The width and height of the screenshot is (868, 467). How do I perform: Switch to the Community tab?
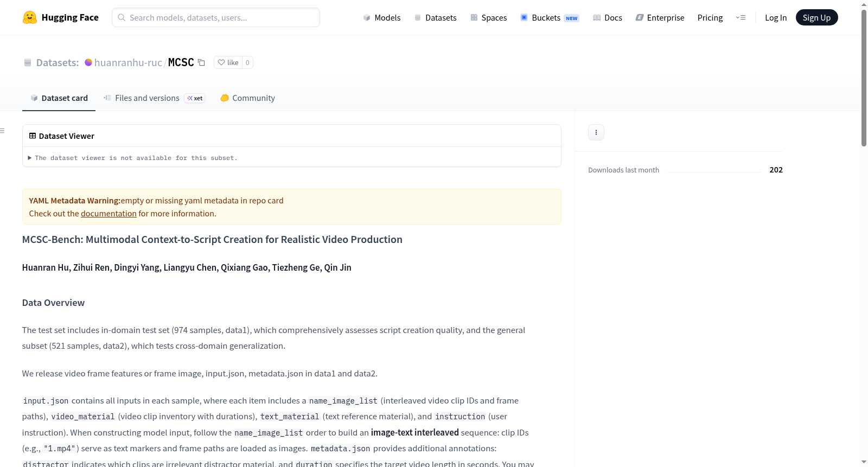[247, 98]
